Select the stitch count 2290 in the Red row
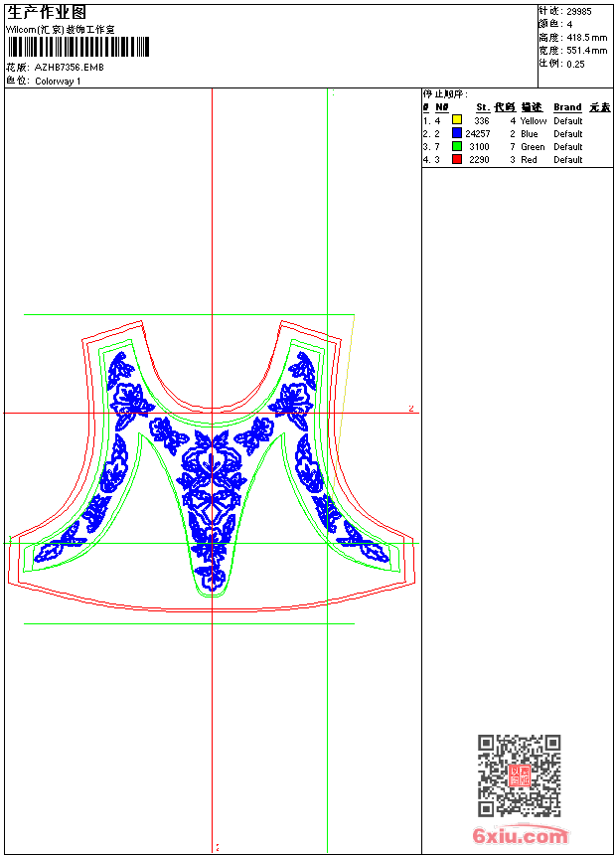 coord(479,160)
